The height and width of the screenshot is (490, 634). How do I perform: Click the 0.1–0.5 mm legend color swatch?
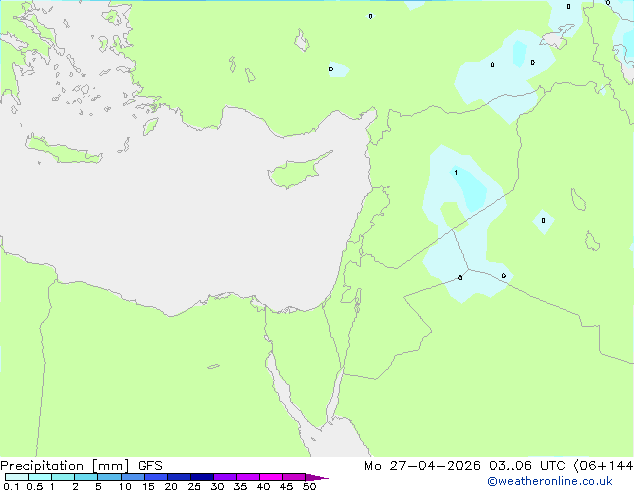(x=17, y=477)
